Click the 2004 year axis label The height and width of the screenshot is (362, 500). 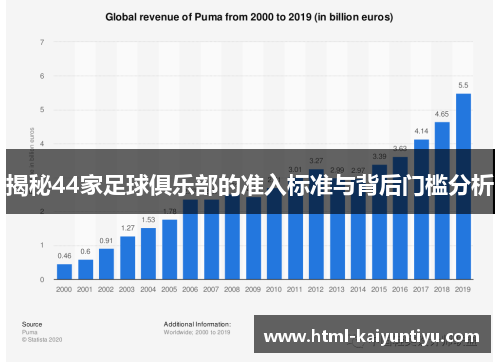click(x=148, y=289)
